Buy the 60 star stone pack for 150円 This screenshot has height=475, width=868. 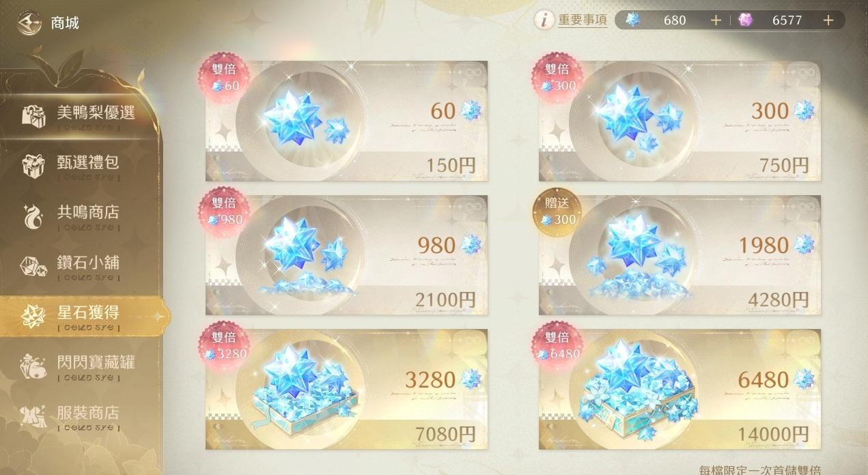point(347,121)
